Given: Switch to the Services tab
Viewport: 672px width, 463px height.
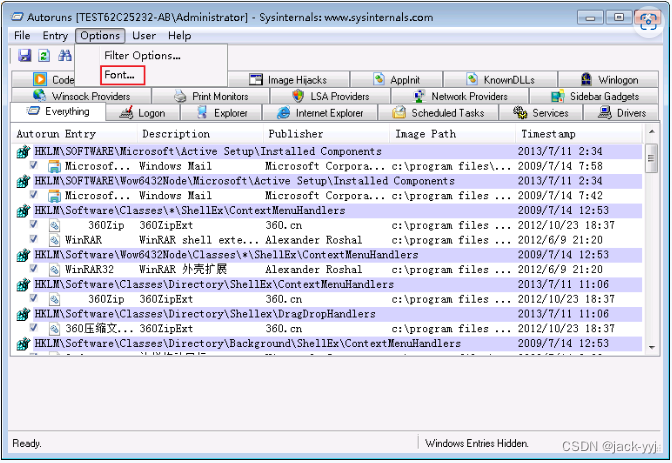Looking at the screenshot, I should point(540,113).
